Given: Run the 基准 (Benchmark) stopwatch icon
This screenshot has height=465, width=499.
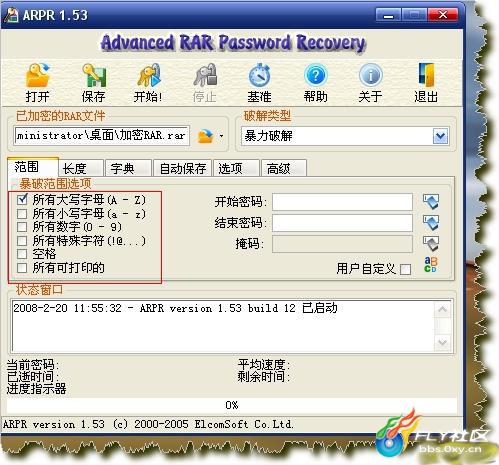Looking at the screenshot, I should tap(259, 75).
